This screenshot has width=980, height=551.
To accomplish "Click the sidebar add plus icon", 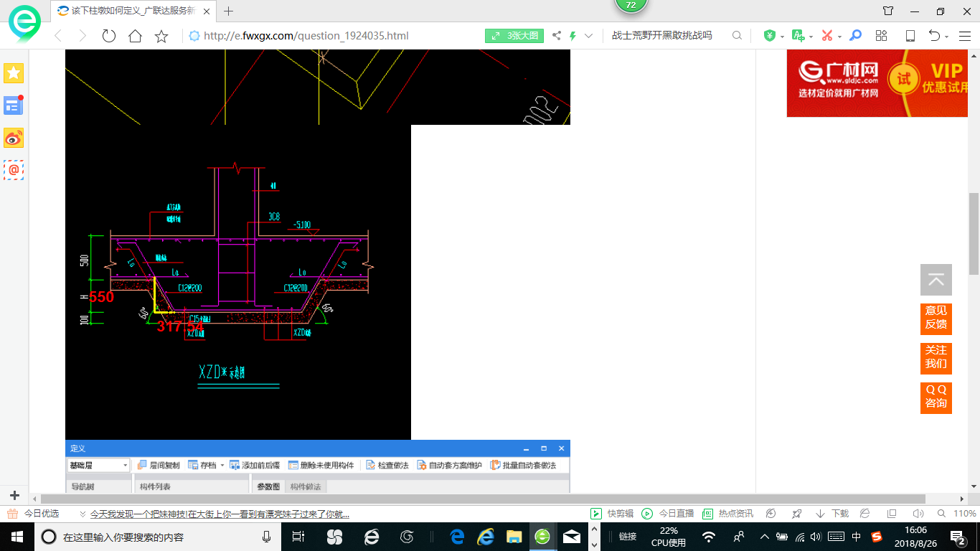I will 14,495.
